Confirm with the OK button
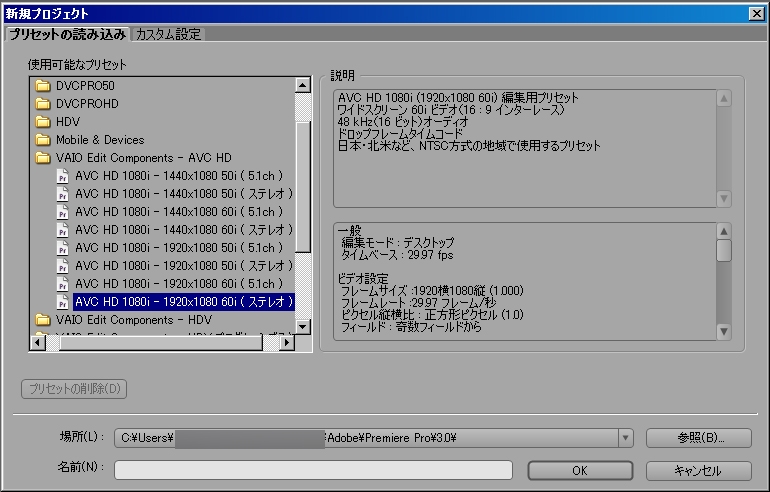This screenshot has height=492, width=770. click(x=580, y=471)
